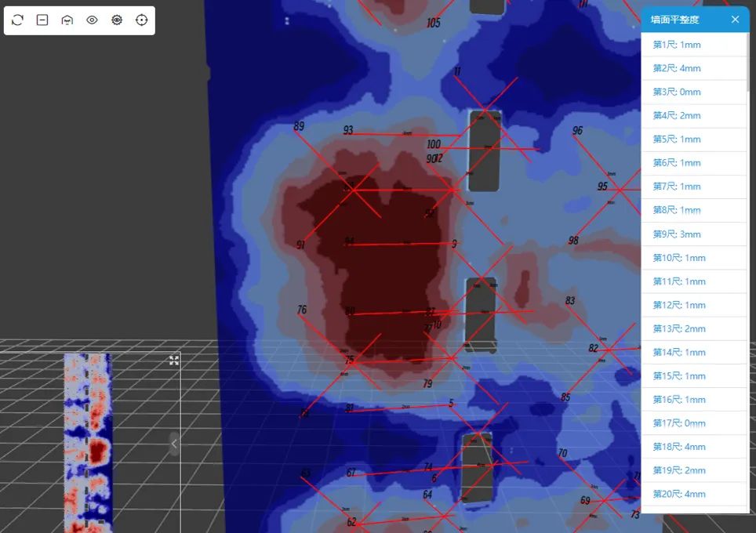
Task: Click the house-shaped view icon in toolbar
Action: [x=67, y=20]
